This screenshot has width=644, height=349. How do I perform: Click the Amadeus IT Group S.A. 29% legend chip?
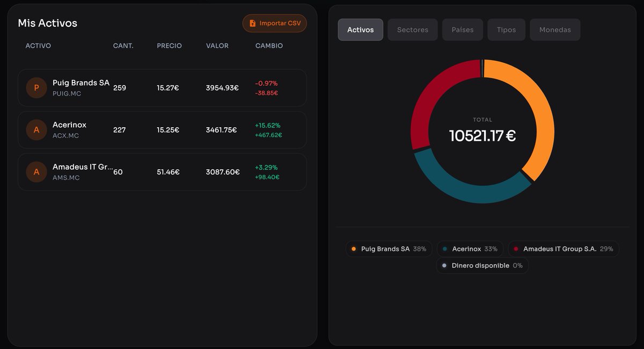[563, 249]
